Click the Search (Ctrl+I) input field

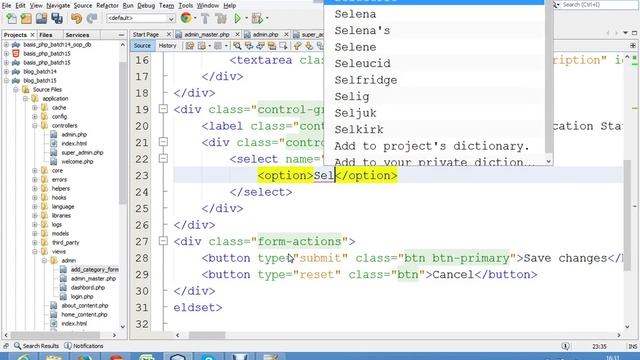(595, 5)
